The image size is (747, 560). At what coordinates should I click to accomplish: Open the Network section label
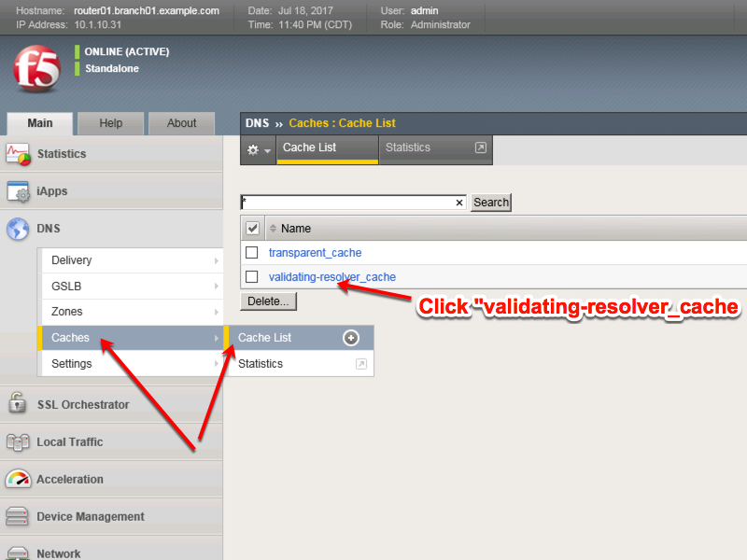click(x=59, y=553)
